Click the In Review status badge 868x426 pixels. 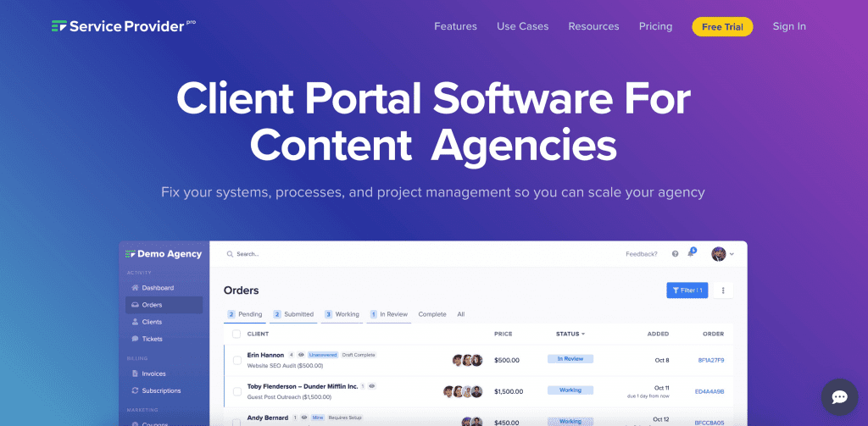[x=570, y=359]
